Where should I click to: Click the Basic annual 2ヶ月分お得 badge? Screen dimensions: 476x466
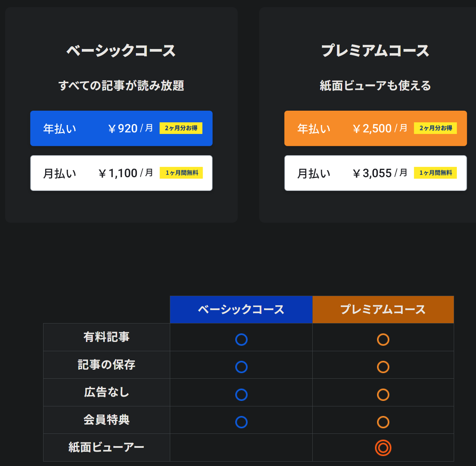click(x=181, y=128)
